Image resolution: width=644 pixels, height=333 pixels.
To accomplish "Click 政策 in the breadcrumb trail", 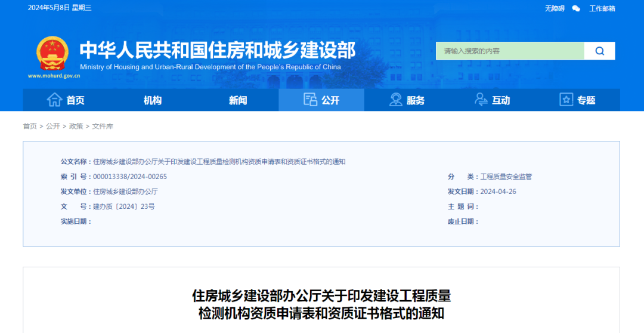I will point(76,126).
